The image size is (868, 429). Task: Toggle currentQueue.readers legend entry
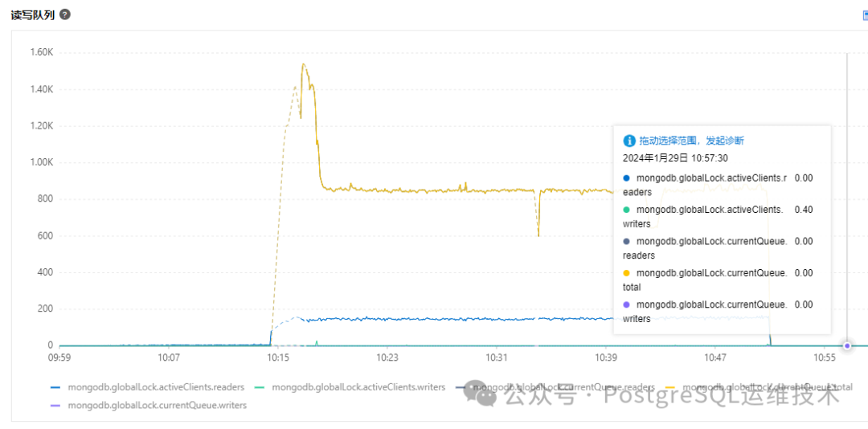[555, 387]
